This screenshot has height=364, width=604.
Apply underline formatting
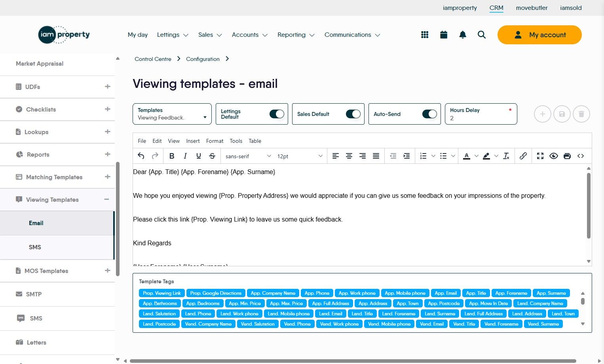[x=199, y=156]
